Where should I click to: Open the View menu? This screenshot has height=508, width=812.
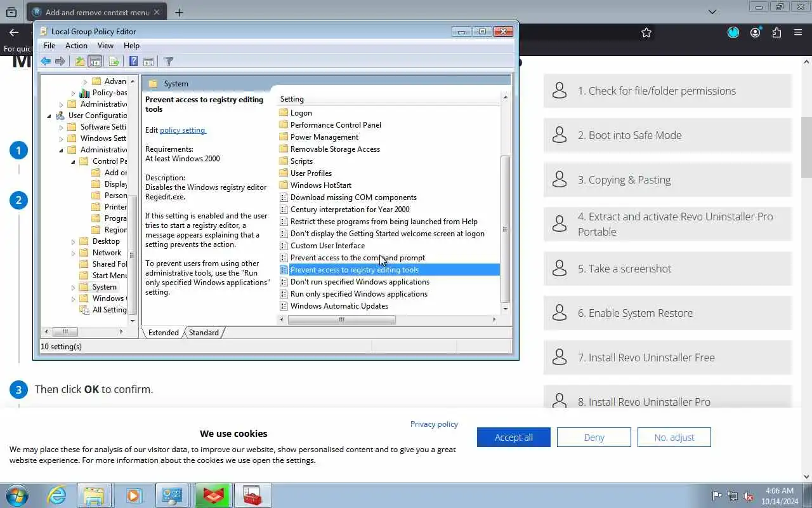coord(105,46)
